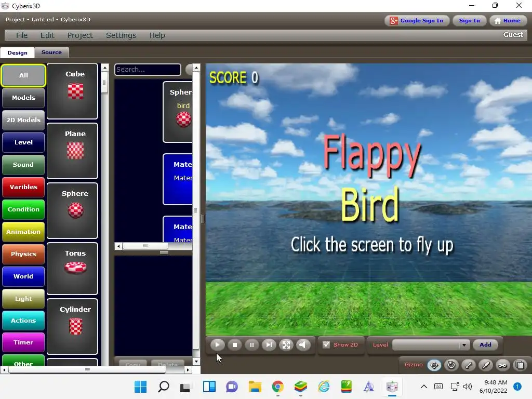
Task: Add a Plane object
Action: tap(72, 151)
